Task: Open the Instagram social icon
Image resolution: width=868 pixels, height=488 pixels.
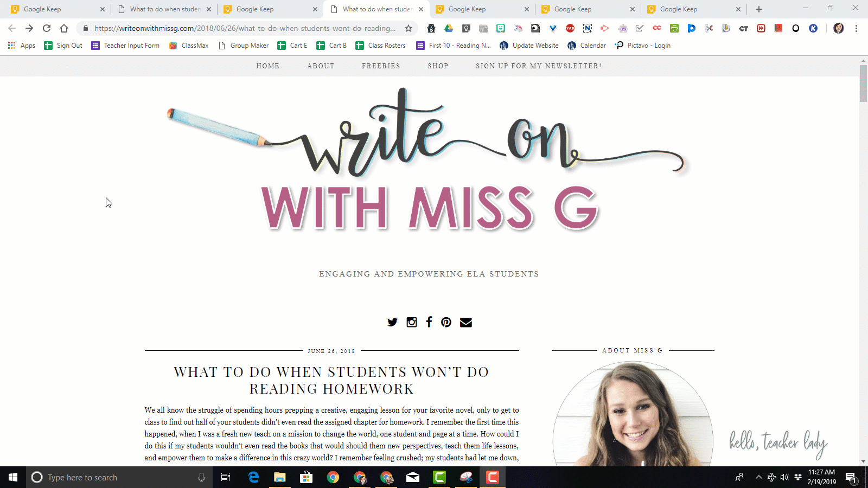Action: [412, 322]
